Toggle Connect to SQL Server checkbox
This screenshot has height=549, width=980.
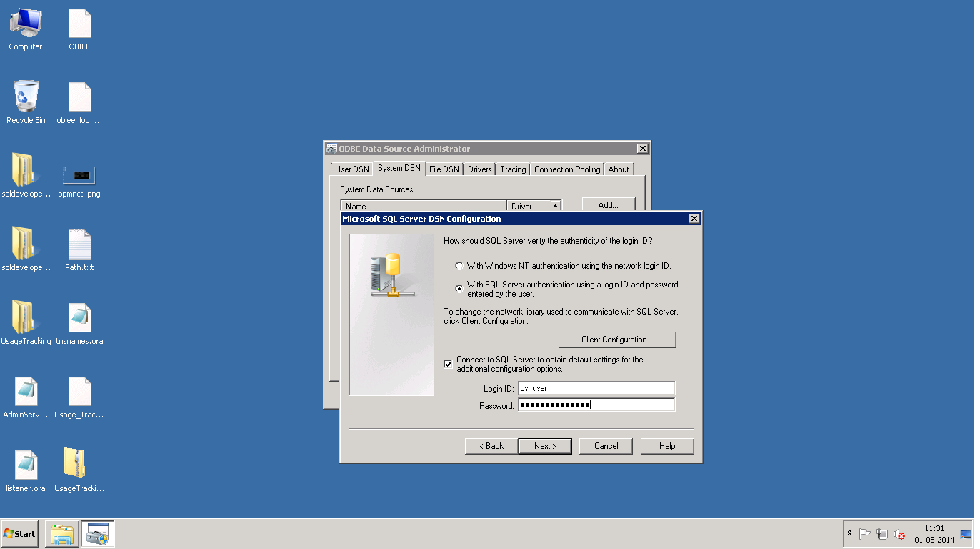click(x=448, y=364)
